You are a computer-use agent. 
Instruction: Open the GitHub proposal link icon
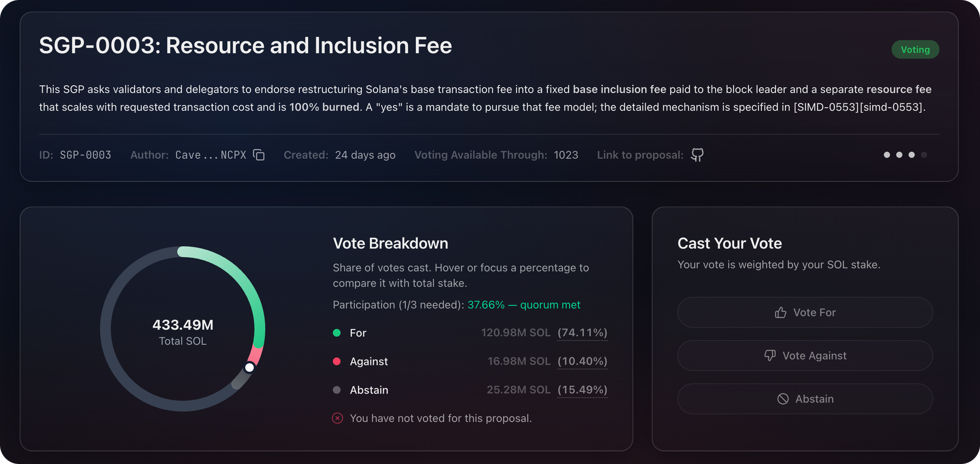(697, 155)
